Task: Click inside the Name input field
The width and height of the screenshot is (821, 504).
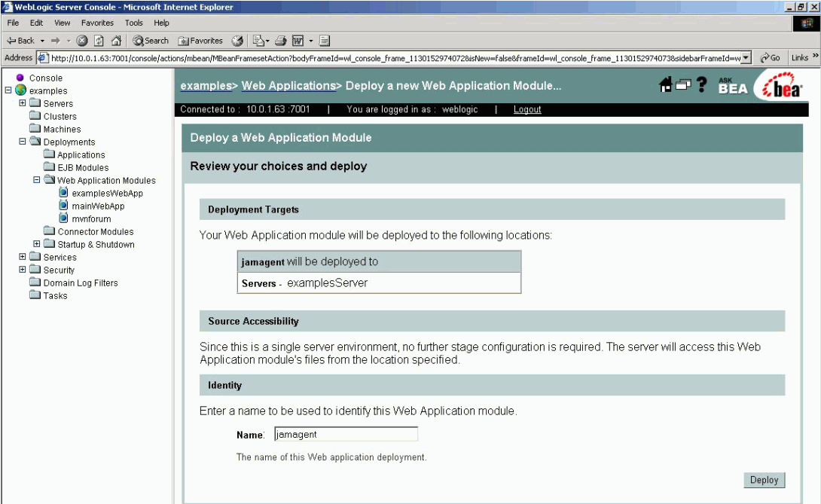Action: (x=345, y=433)
